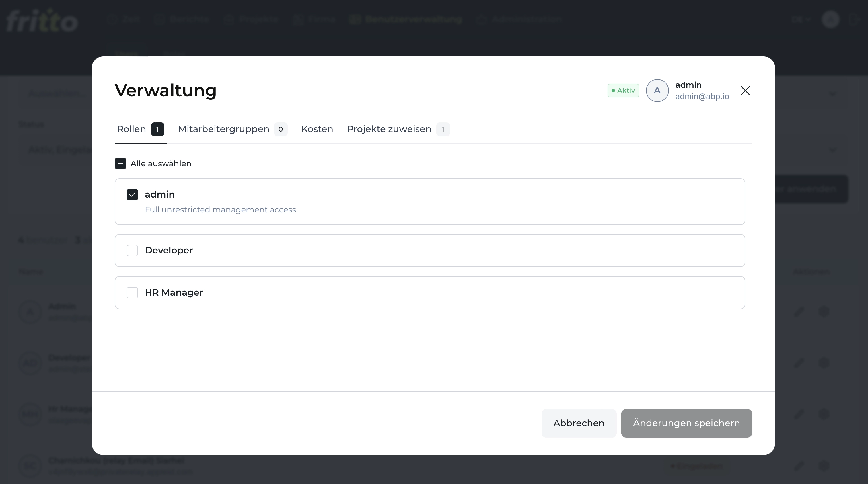Click the Alle auswählen label text
The width and height of the screenshot is (868, 484).
(161, 163)
